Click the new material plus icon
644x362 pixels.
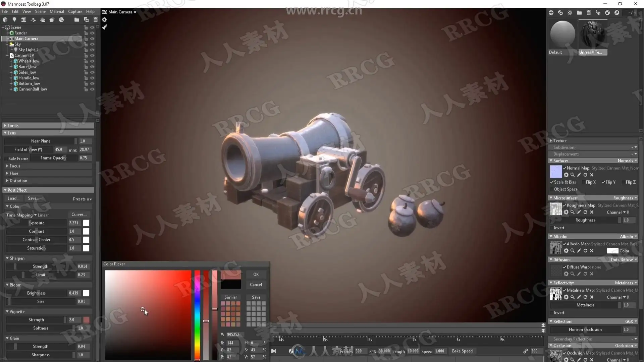coord(551,13)
